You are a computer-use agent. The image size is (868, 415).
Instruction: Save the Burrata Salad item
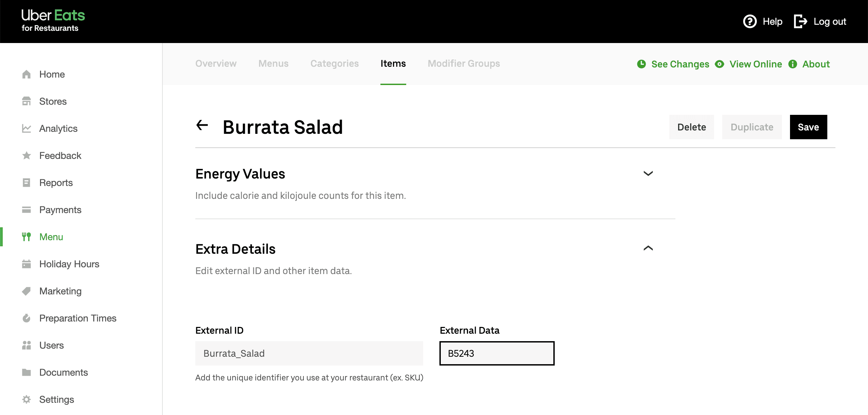coord(809,127)
